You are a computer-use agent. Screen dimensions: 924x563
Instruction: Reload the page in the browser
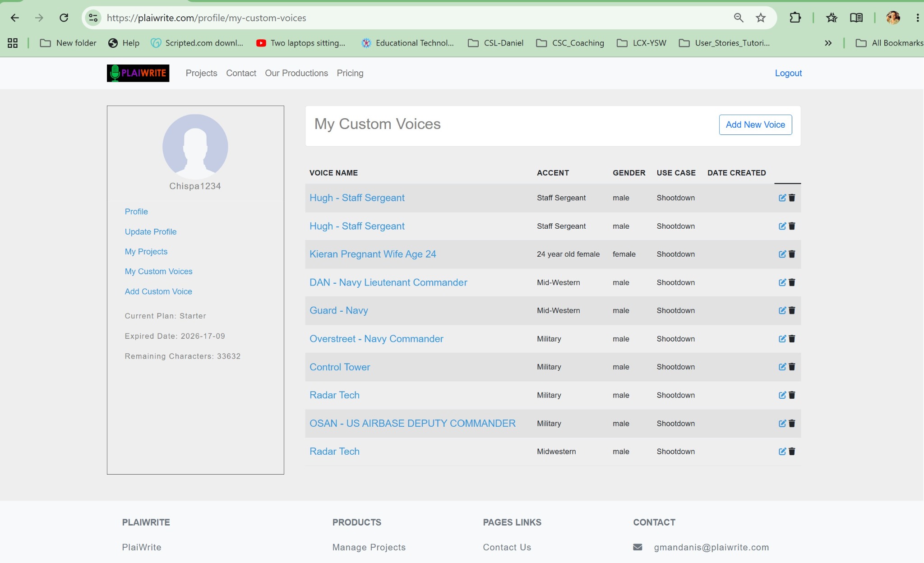point(64,18)
